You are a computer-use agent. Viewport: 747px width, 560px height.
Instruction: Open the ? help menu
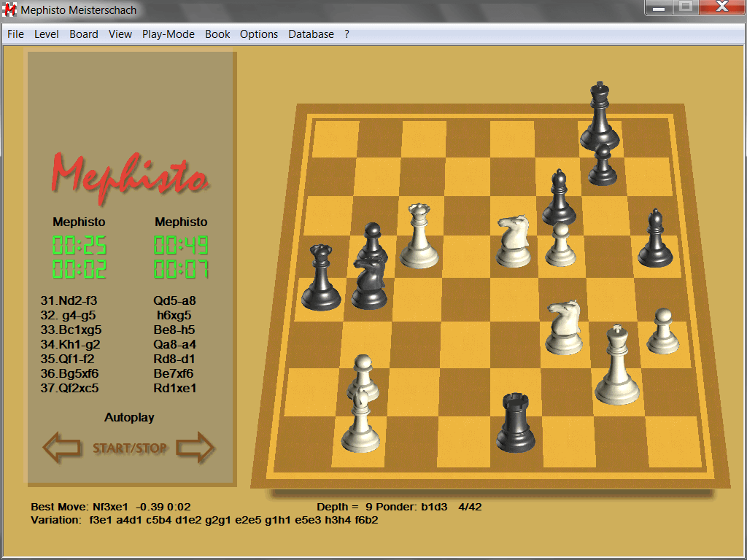coord(347,34)
